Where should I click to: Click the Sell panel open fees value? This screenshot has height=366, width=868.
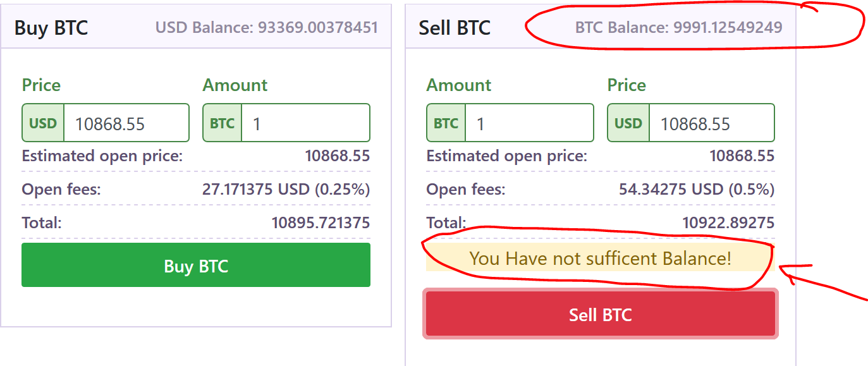tap(696, 189)
